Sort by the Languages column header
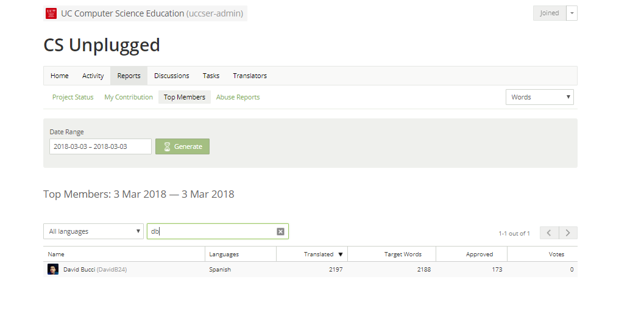This screenshot has width=644, height=310. point(241,254)
